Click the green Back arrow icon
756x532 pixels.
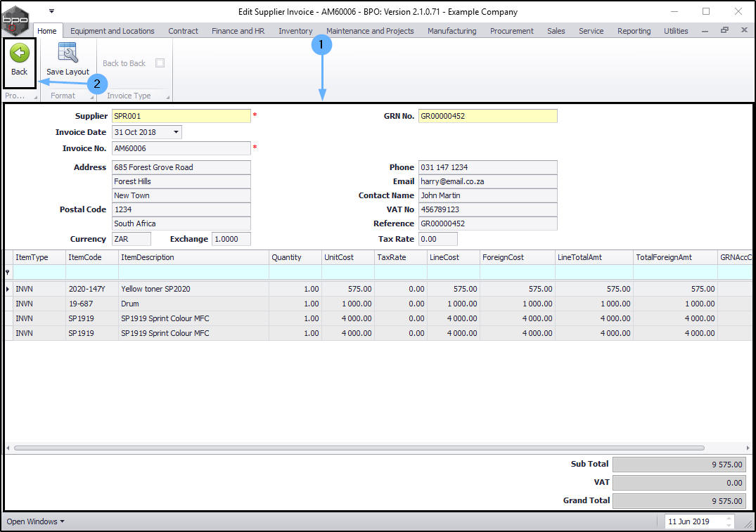pyautogui.click(x=19, y=53)
